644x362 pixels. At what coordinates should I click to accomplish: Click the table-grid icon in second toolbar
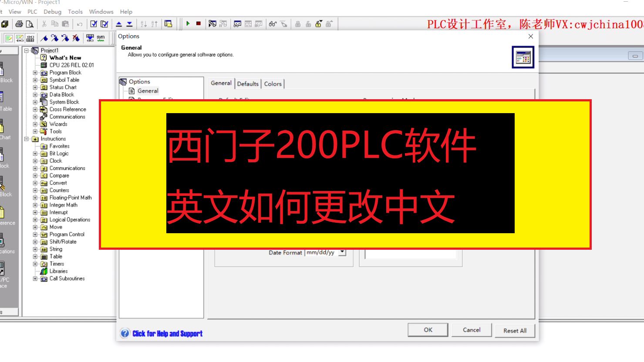tap(30, 38)
